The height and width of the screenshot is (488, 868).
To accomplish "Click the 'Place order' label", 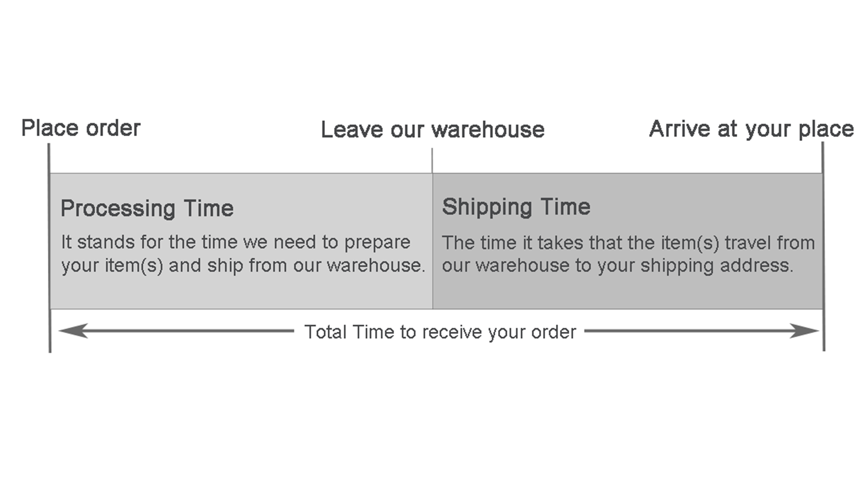I will pos(81,129).
